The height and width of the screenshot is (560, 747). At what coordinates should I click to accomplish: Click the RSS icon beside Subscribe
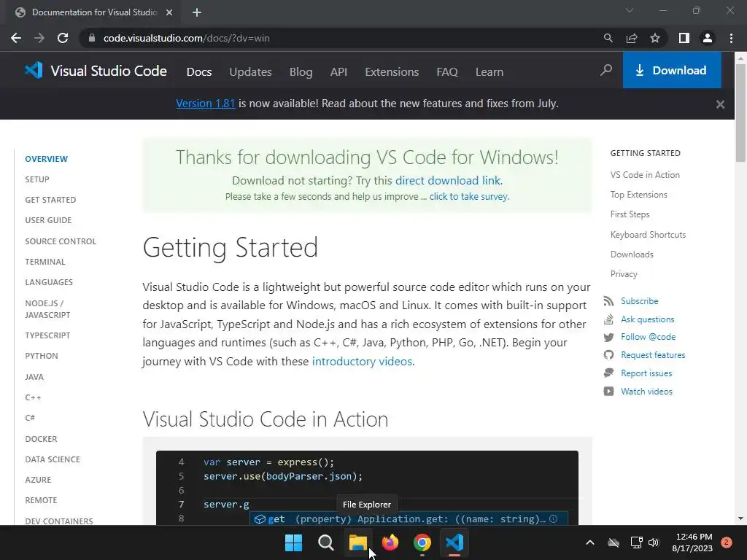[x=608, y=301]
